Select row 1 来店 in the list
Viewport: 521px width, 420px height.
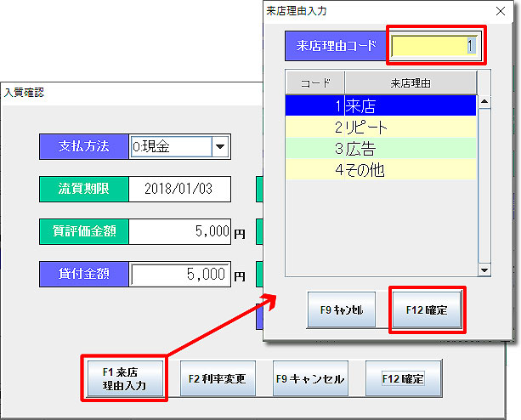(x=381, y=106)
